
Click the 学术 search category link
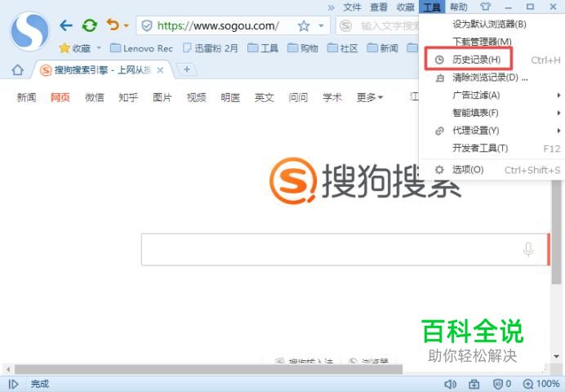(x=331, y=97)
